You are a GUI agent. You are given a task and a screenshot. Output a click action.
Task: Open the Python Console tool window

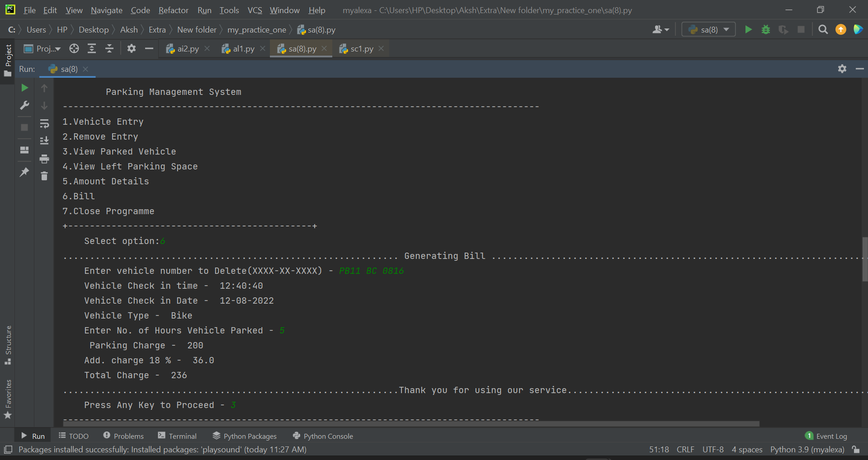click(x=323, y=436)
